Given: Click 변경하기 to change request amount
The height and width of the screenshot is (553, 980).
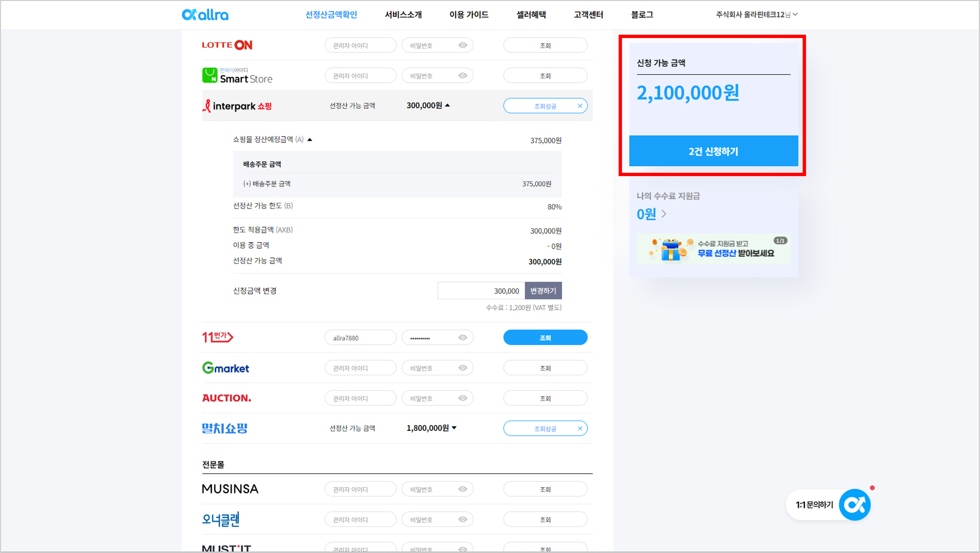Looking at the screenshot, I should (x=543, y=291).
